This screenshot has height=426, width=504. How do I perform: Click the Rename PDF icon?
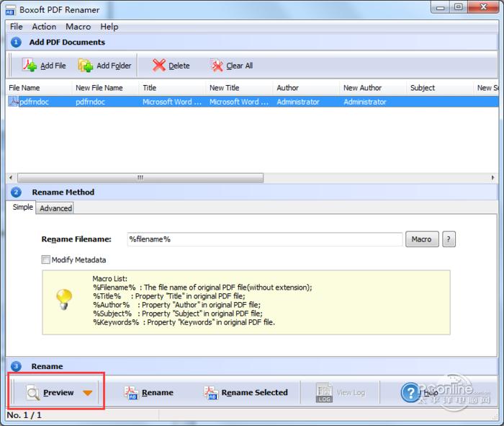[x=132, y=393]
